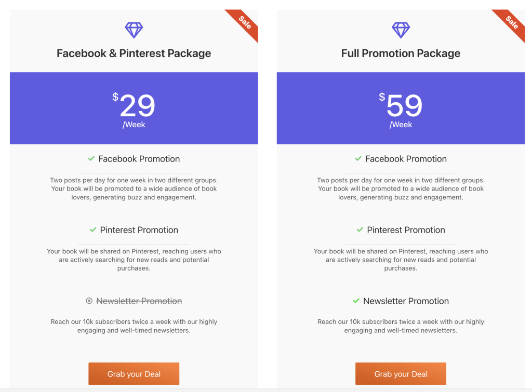532x392 pixels.
Task: Click the diamond icon above Full Promotion Package
Action: tap(401, 30)
